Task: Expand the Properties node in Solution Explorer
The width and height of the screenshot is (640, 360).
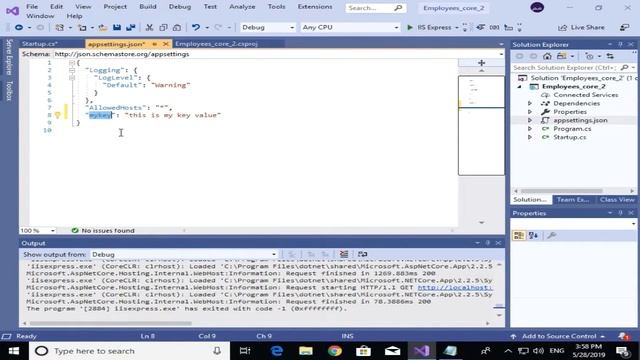Action: pyautogui.click(x=530, y=112)
